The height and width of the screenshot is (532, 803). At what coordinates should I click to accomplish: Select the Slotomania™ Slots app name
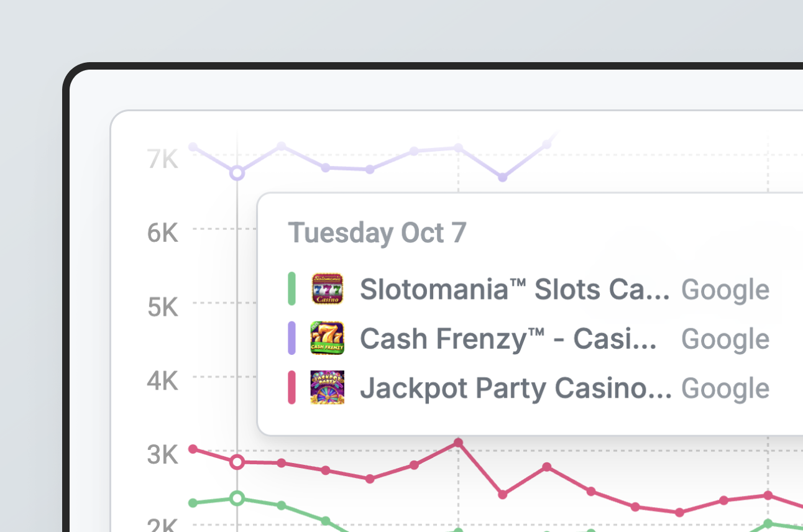pos(515,290)
